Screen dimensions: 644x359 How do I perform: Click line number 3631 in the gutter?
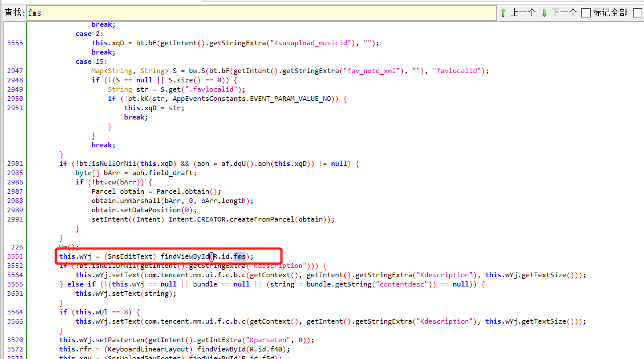(15, 293)
